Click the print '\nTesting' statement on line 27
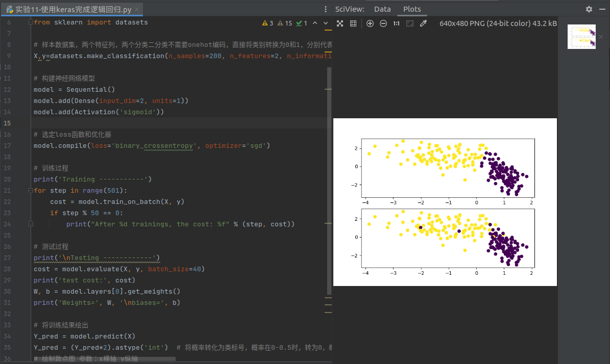Image resolution: width=610 pixels, height=364 pixels. (96, 257)
